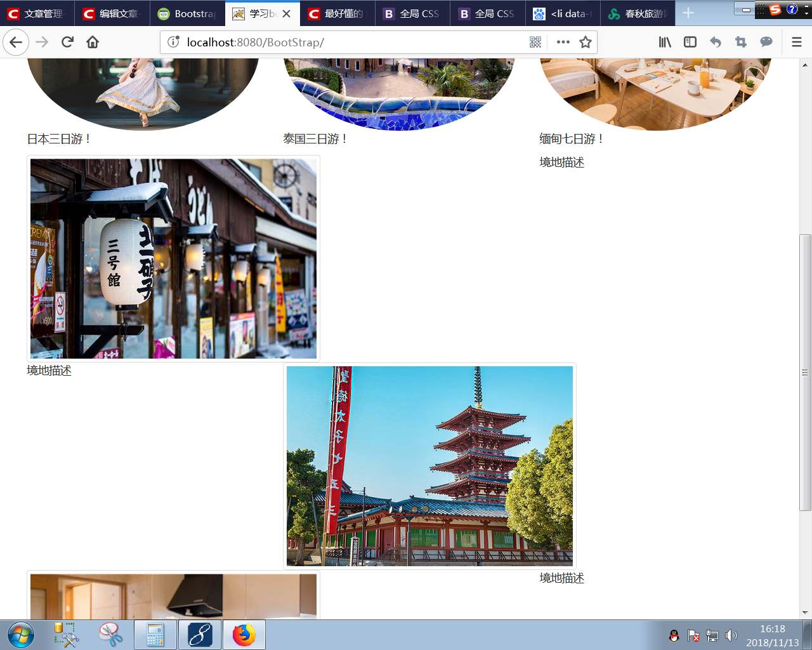Screen dimensions: 812x650
Task: Bookmark this page with the star icon
Action: pyautogui.click(x=586, y=43)
